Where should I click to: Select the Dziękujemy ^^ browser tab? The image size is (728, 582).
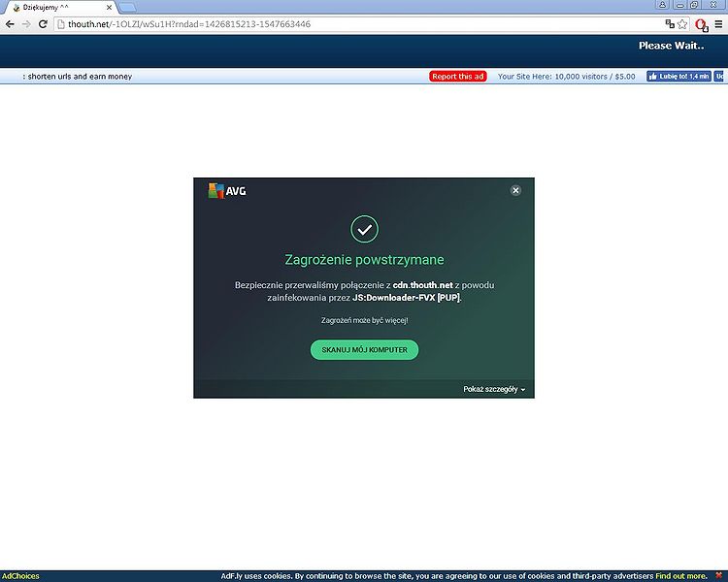click(60, 8)
